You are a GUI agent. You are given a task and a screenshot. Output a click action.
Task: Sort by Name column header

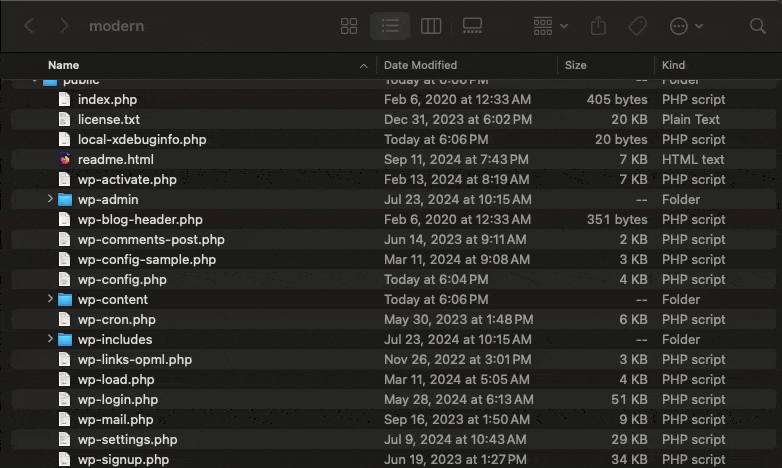tap(63, 65)
